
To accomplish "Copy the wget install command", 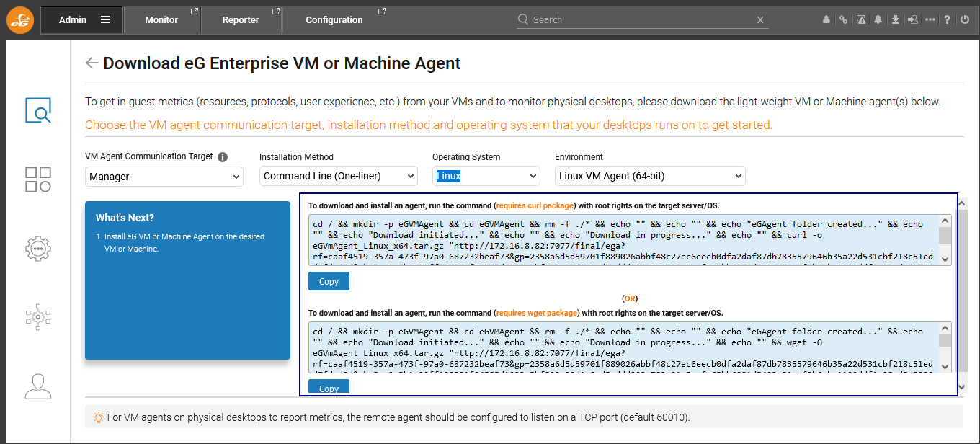I will [329, 387].
